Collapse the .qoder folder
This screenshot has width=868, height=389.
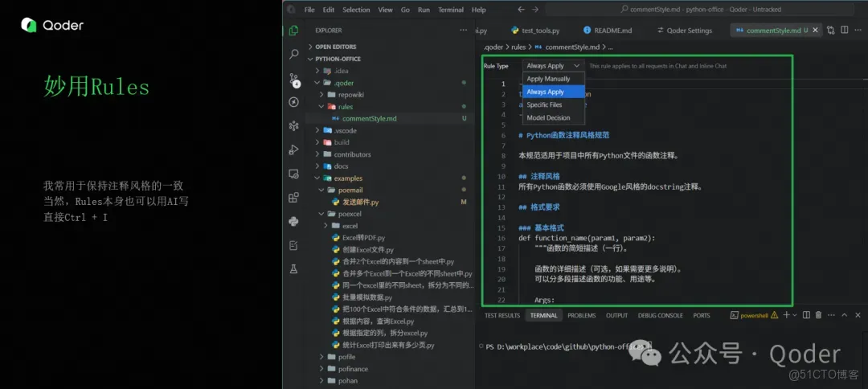coord(344,83)
